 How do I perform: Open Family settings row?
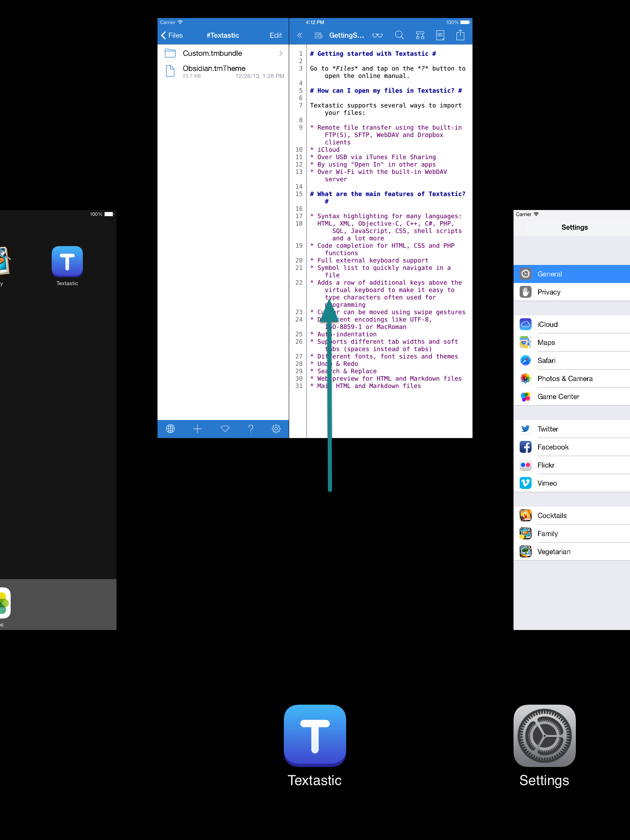(x=572, y=534)
